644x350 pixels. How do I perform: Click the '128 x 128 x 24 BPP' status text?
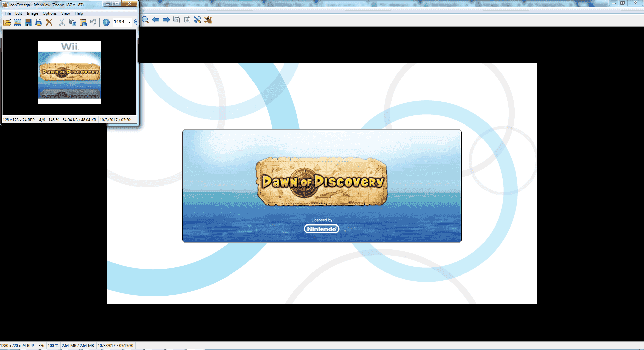point(19,120)
